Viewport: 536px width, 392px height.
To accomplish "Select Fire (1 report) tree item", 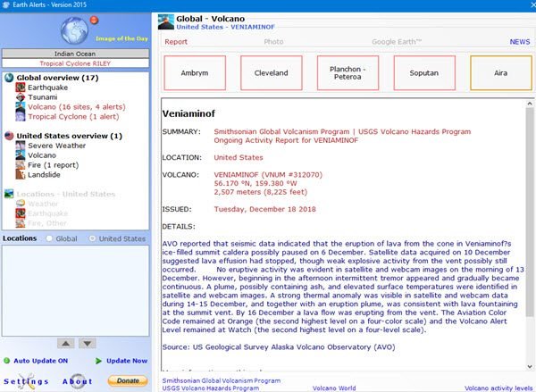I will click(x=53, y=165).
